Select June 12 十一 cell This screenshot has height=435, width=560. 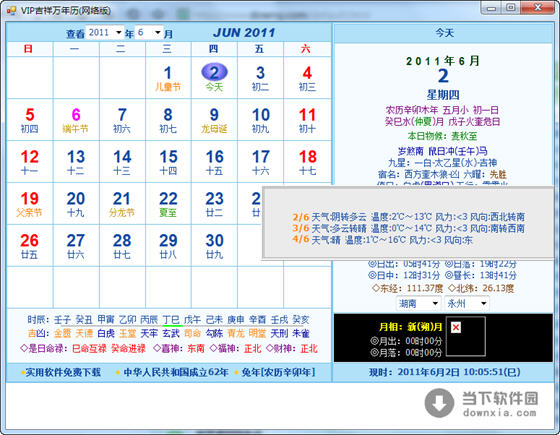[30, 162]
